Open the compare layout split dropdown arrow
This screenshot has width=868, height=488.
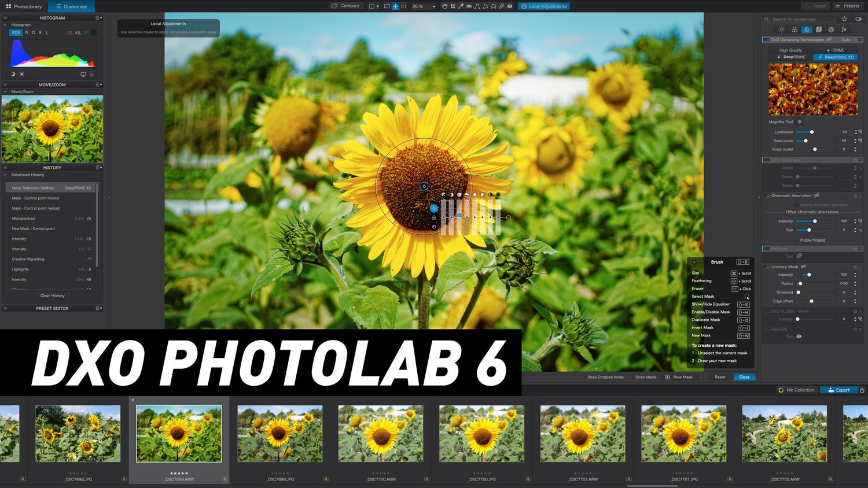pos(378,6)
